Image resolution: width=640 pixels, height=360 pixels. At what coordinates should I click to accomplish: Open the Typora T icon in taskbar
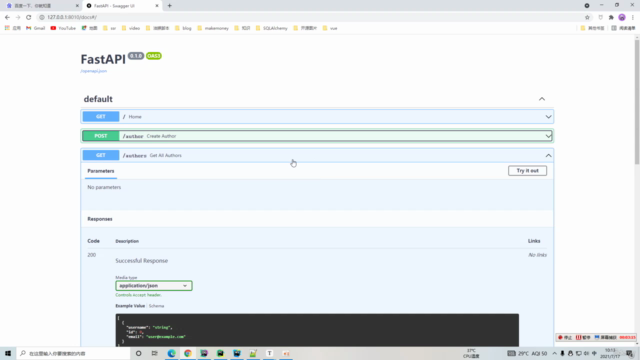coord(269,353)
